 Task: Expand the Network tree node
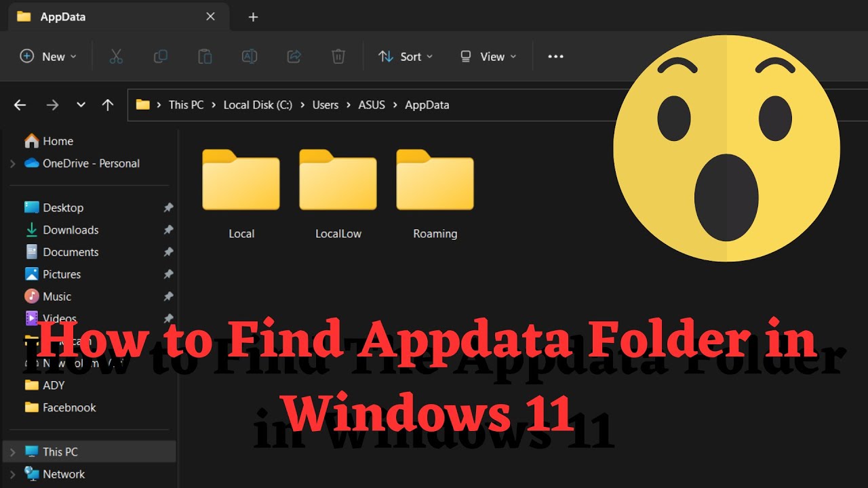[13, 474]
